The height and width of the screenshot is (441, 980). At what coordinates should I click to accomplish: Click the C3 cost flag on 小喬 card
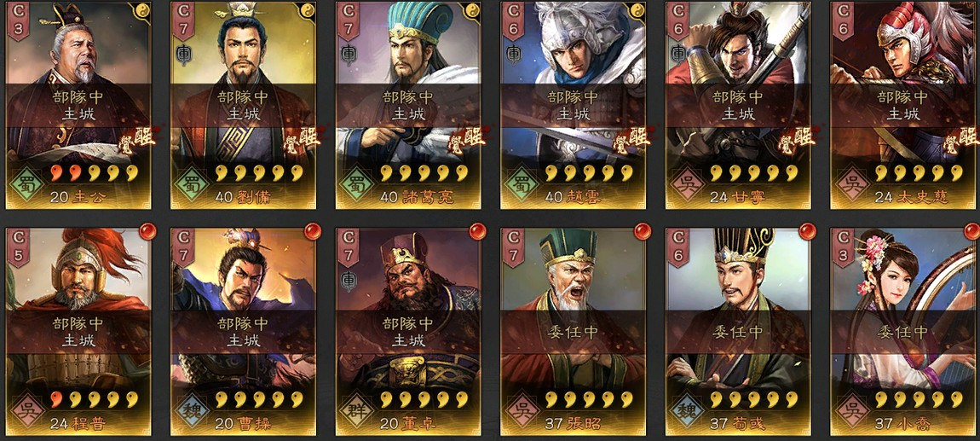point(843,247)
